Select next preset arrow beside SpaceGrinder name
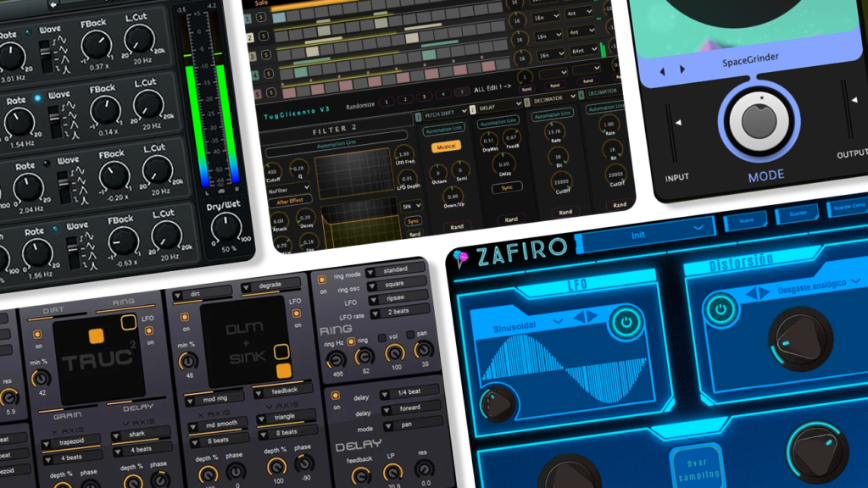Viewport: 868px width, 488px height. click(x=682, y=69)
